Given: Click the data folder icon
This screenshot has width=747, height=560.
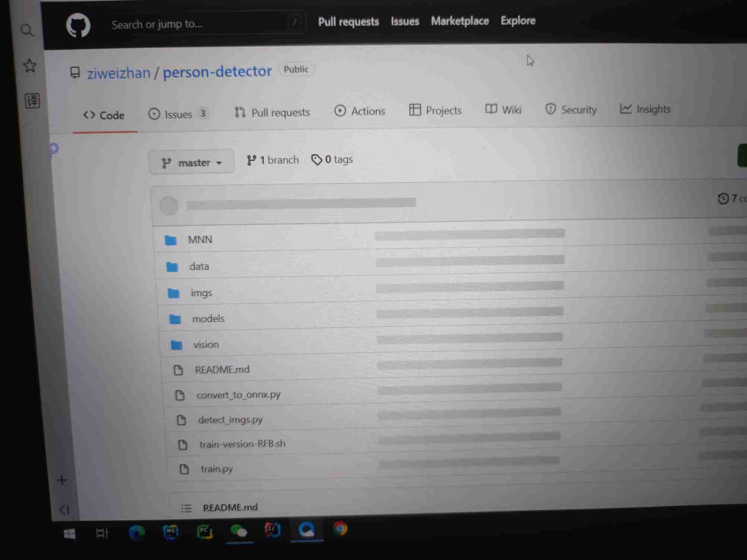Looking at the screenshot, I should point(172,267).
